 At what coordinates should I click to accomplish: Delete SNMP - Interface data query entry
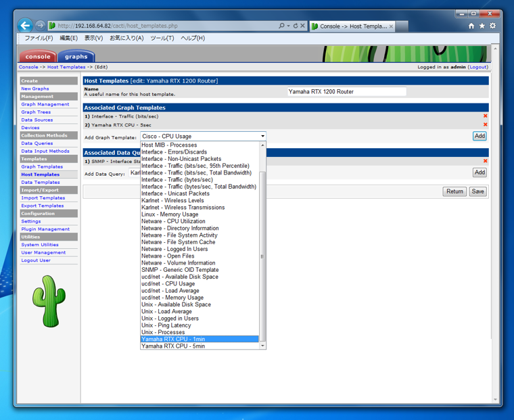point(485,161)
